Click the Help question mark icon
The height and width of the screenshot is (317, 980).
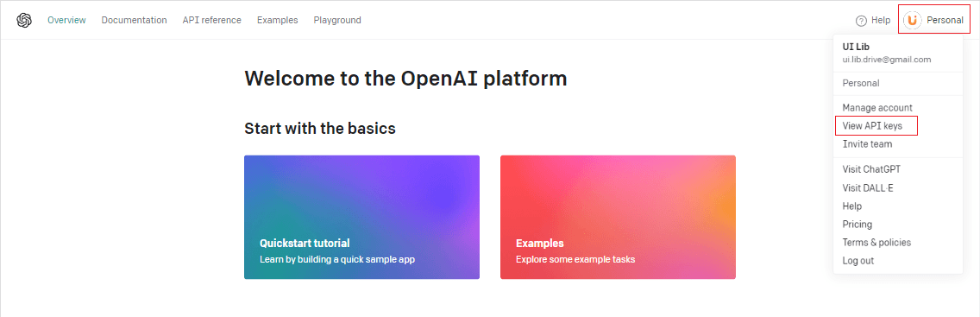click(x=861, y=21)
